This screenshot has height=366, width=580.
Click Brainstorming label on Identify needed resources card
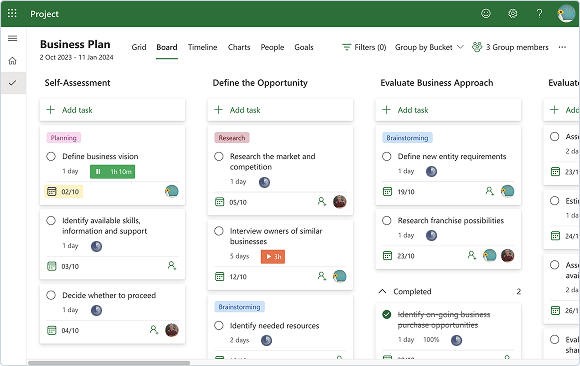click(x=239, y=307)
